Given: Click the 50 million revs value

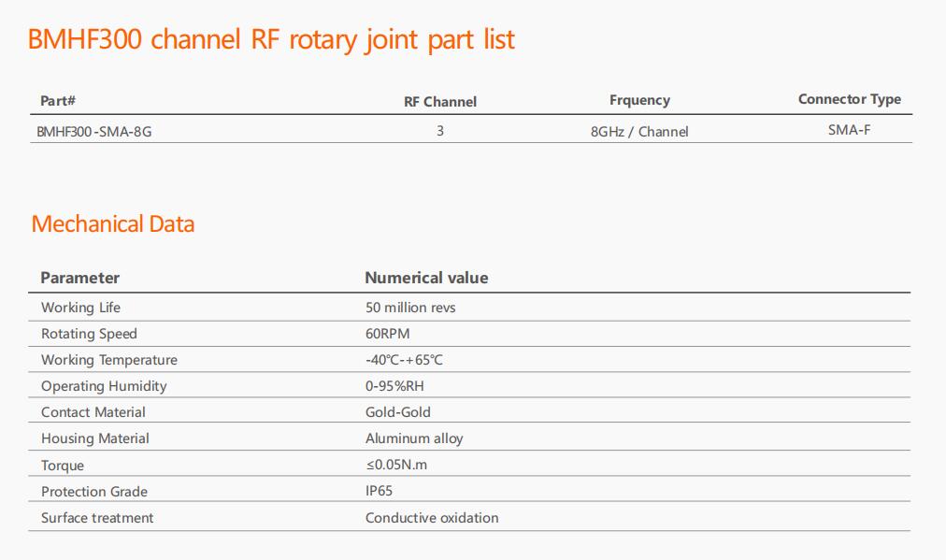Looking at the screenshot, I should click(410, 308).
